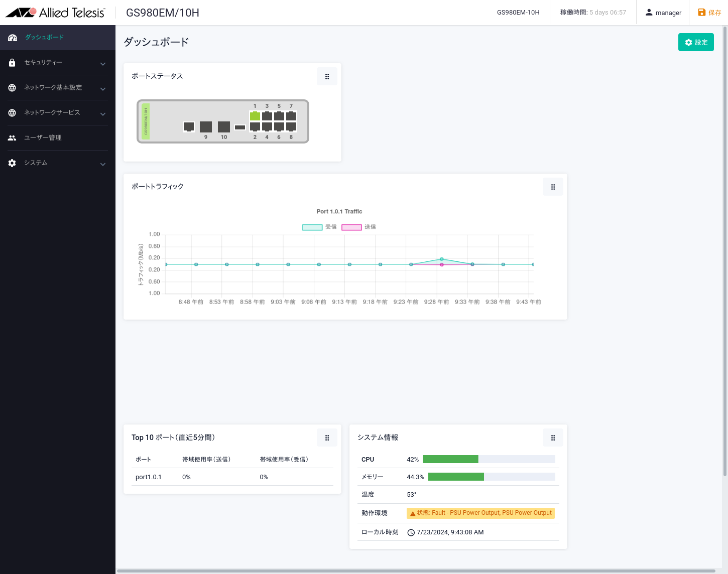The height and width of the screenshot is (574, 728).
Task: Click the Top 10 ports widget grip icon
Action: [327, 438]
